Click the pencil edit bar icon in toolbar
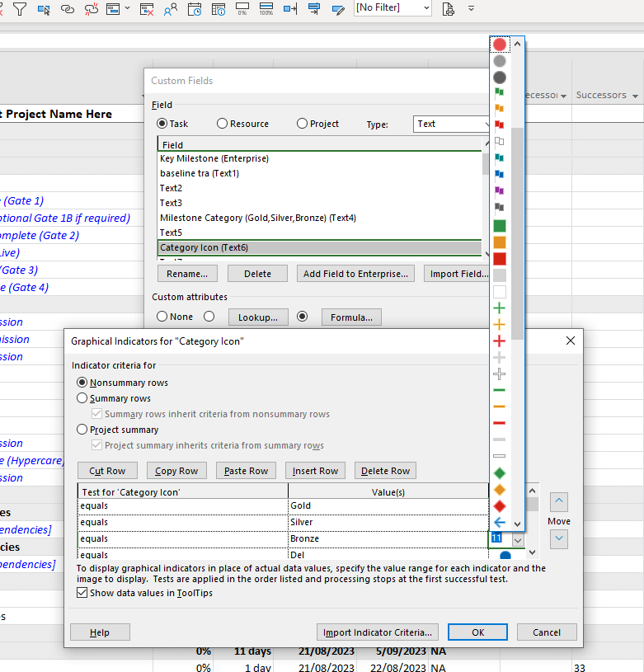Image resolution: width=644 pixels, height=672 pixels. point(338,9)
